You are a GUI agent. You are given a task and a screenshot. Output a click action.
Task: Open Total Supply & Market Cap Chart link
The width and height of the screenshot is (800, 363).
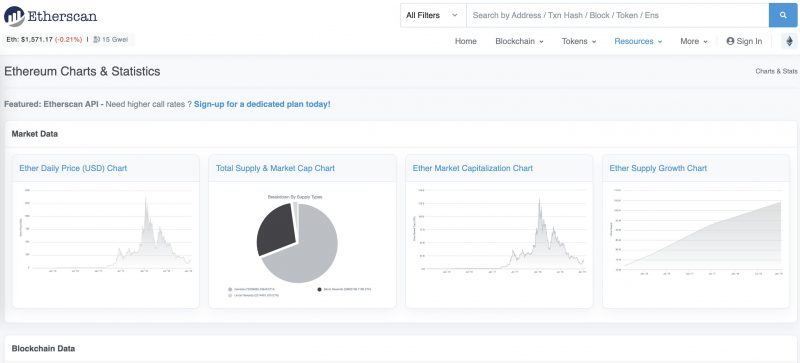point(275,168)
